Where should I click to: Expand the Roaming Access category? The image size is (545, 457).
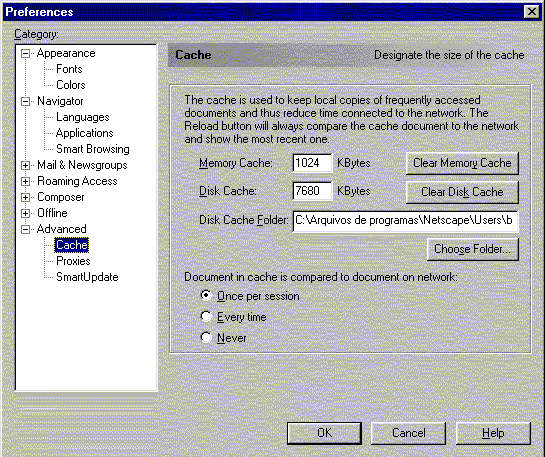coord(25,181)
